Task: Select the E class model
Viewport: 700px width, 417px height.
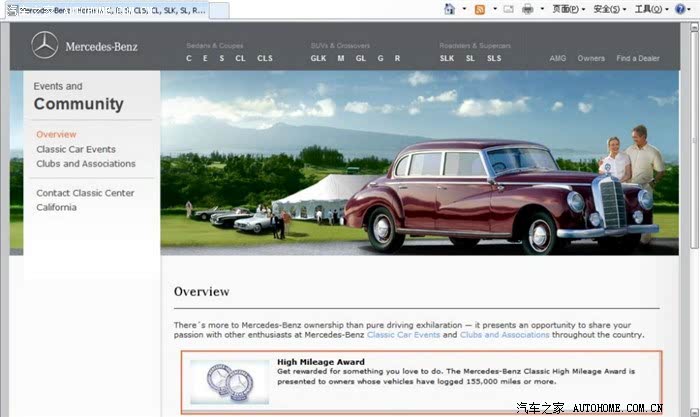Action: point(205,58)
